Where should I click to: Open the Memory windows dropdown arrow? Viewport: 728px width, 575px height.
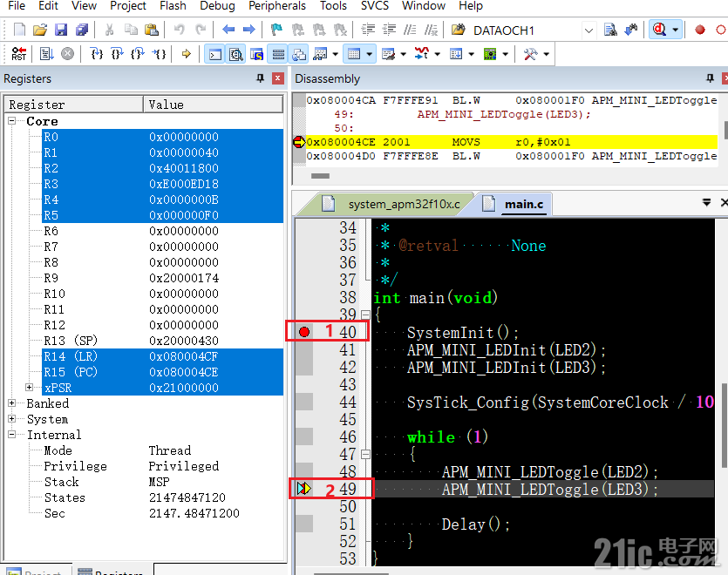tap(369, 54)
